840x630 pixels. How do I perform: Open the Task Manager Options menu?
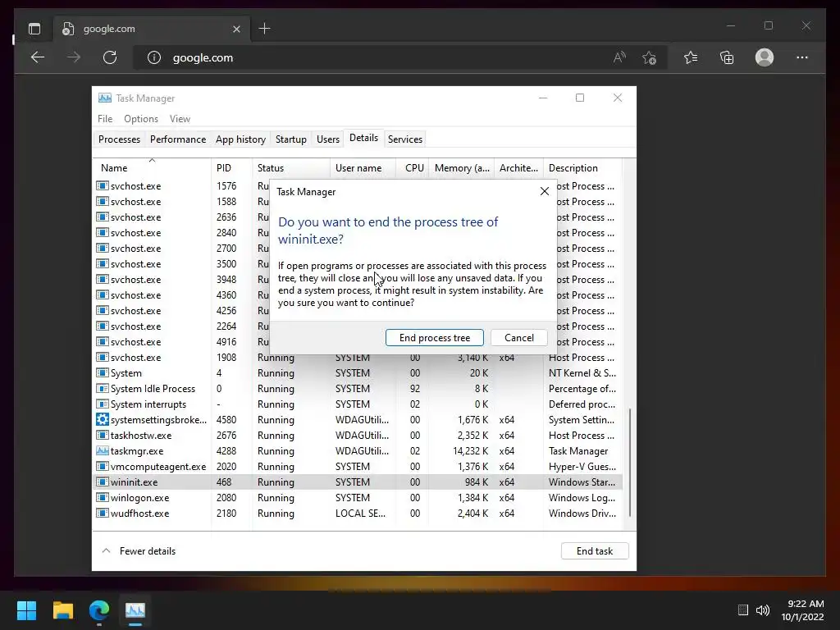(x=141, y=118)
